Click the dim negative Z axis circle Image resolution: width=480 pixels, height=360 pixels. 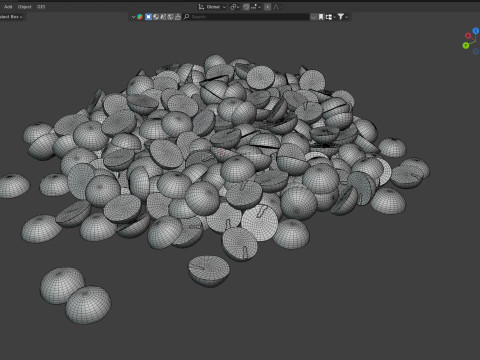476,52
